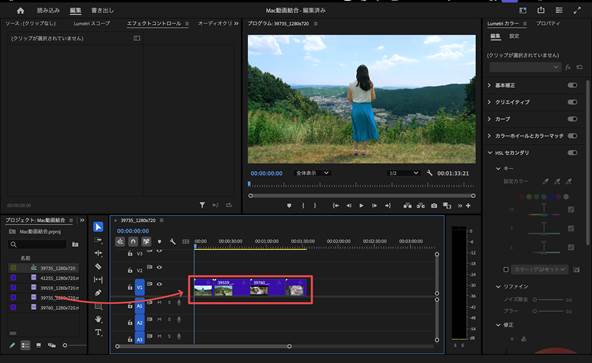This screenshot has height=363, width=592.
Task: Toggle カーブ section on/off switch
Action: [572, 119]
